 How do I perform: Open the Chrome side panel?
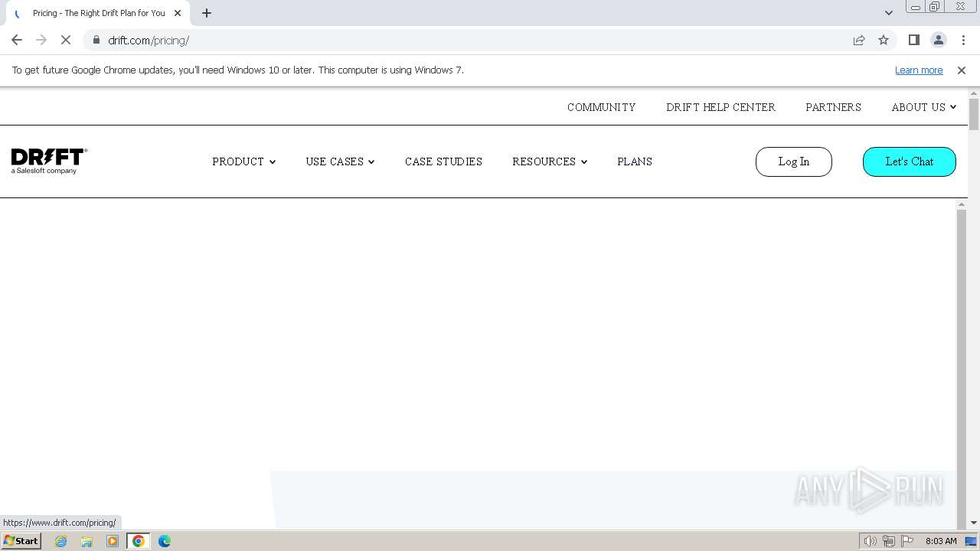(x=913, y=40)
